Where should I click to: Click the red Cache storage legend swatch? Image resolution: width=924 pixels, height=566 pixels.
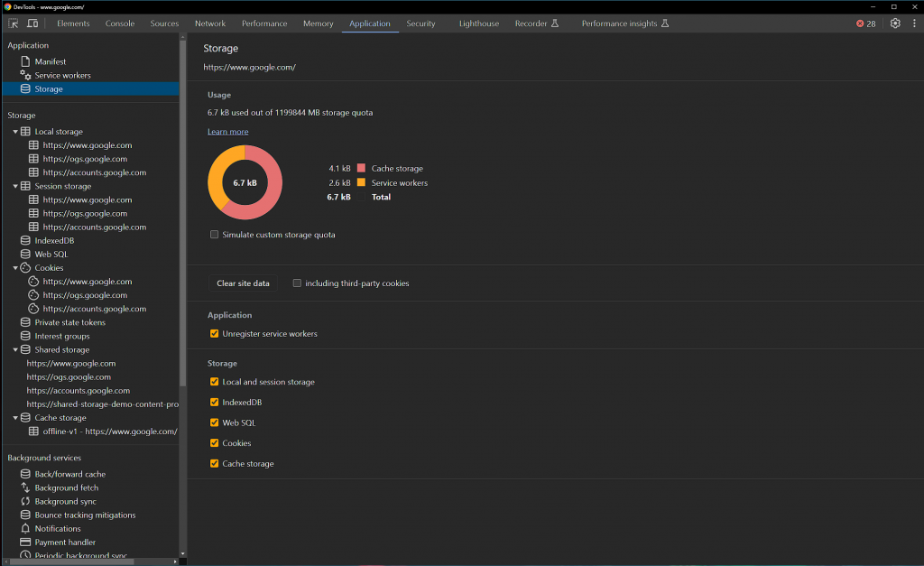tap(361, 169)
